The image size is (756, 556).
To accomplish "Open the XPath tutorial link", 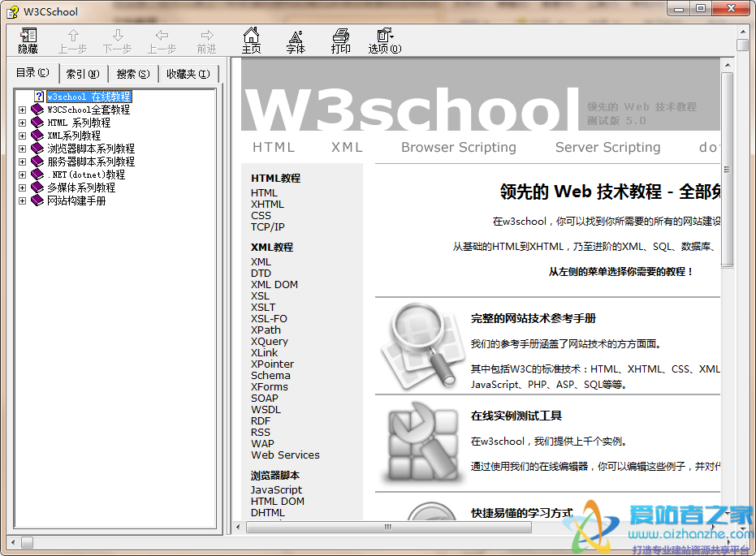I will 266,330.
